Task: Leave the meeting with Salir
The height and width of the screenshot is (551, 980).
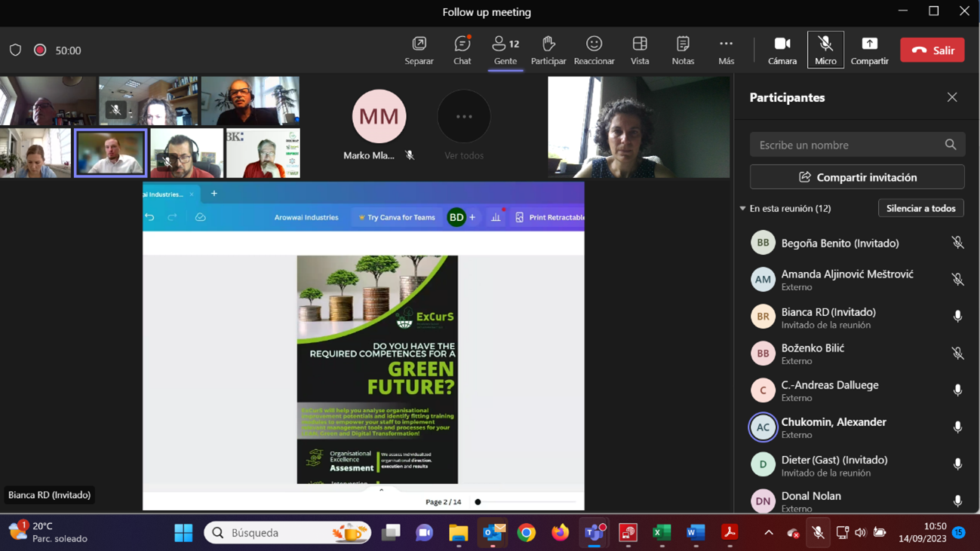Action: coord(932,51)
